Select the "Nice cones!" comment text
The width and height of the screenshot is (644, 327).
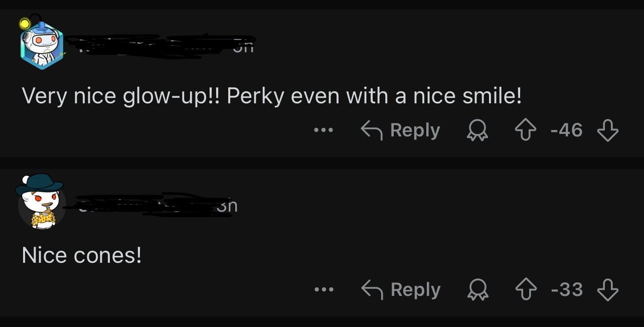tap(82, 255)
